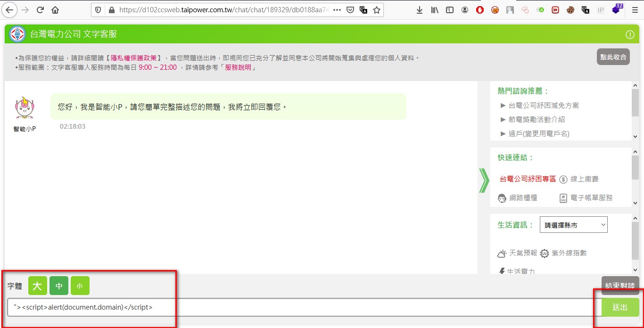Image resolution: width=644 pixels, height=328 pixels.
Task: Toggle the JS switch extension
Action: 540,10
